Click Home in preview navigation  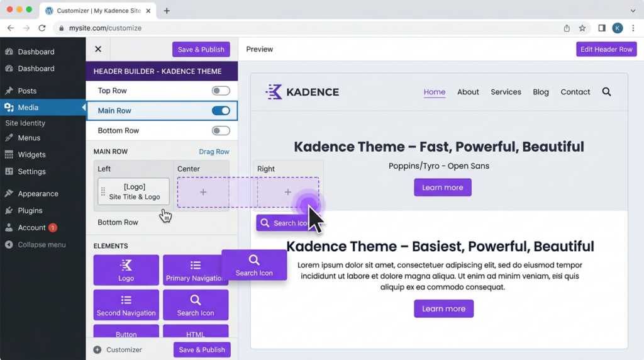click(434, 92)
